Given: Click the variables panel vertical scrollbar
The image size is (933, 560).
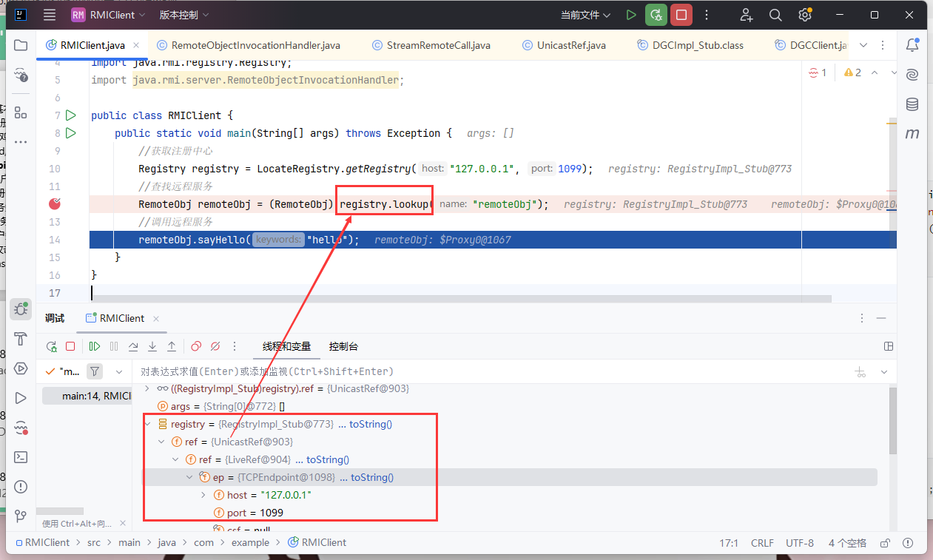Looking at the screenshot, I should tap(892, 422).
